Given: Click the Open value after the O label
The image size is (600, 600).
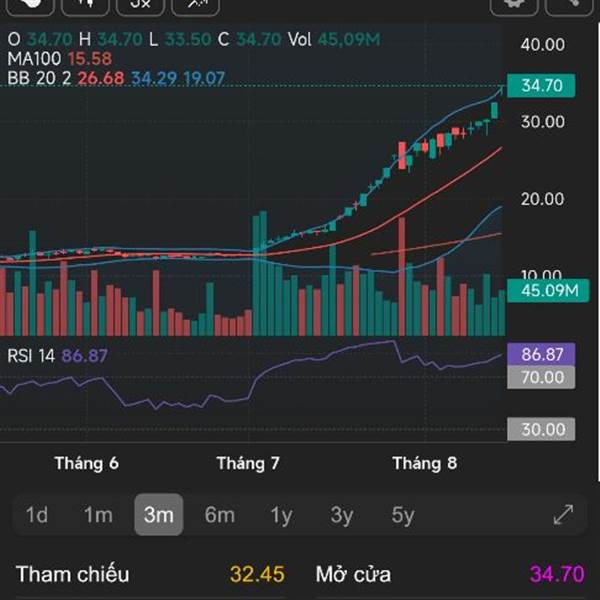Looking at the screenshot, I should coord(50,39).
